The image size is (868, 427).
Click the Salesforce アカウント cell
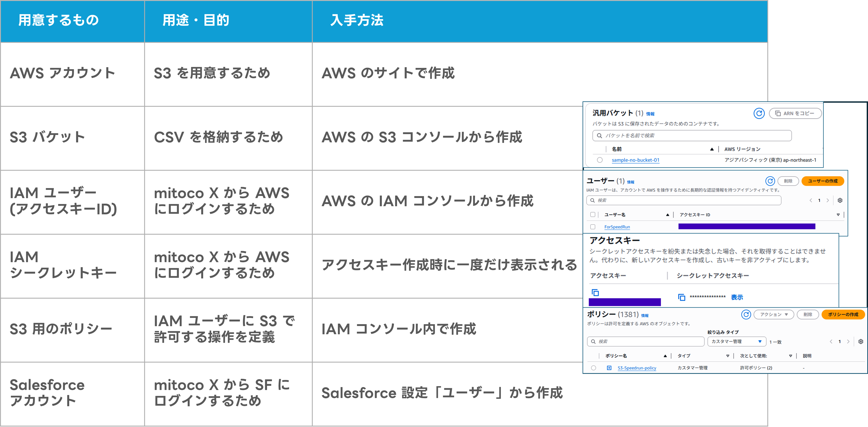pyautogui.click(x=73, y=394)
